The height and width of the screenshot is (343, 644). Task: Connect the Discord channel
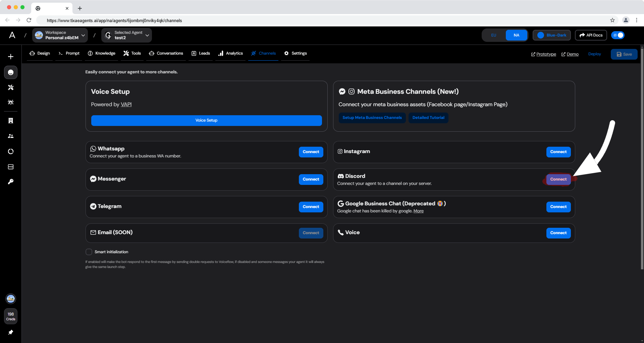(558, 179)
